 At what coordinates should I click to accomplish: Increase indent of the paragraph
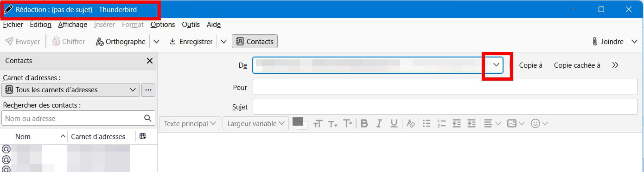click(x=472, y=123)
